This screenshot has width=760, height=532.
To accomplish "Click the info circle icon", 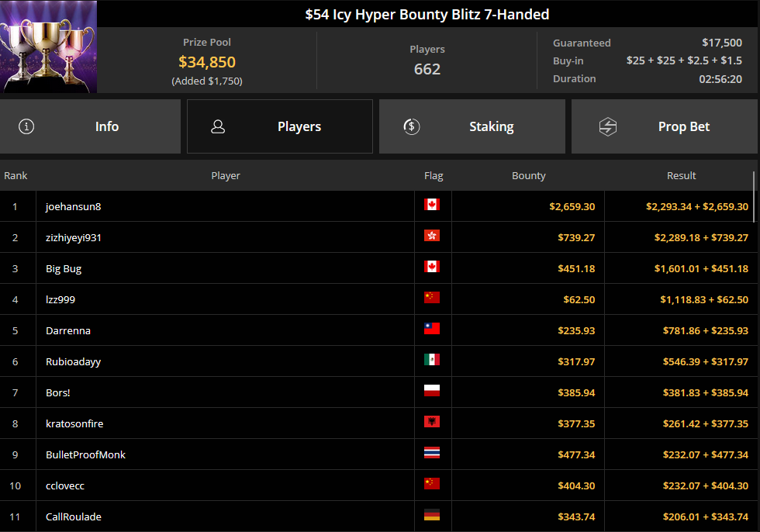I will click(x=26, y=126).
